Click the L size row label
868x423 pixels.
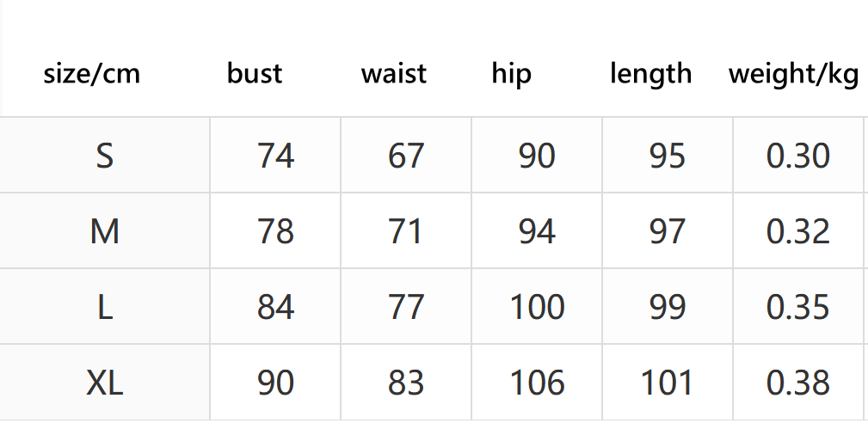tap(105, 307)
